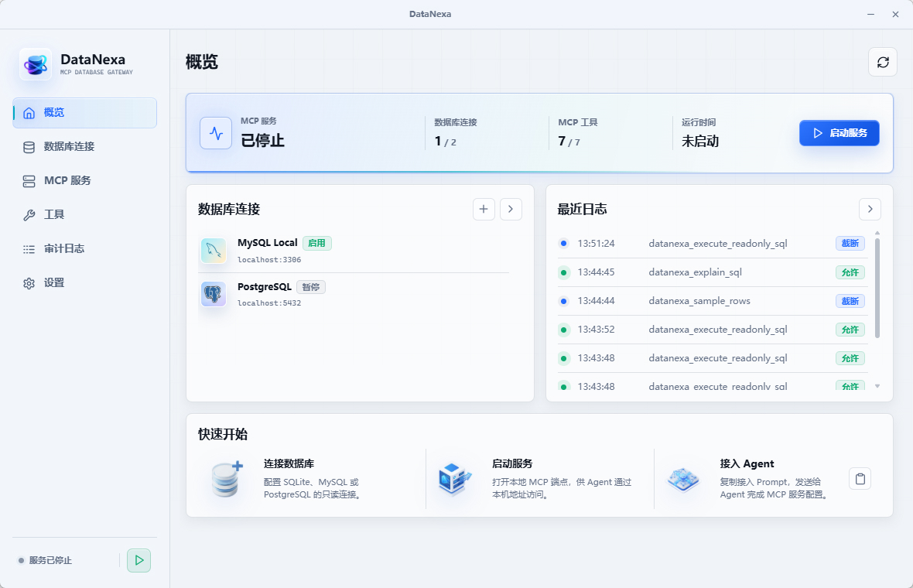Click the 启动服务 server cube icon
This screenshot has height=588, width=913.
click(x=453, y=479)
